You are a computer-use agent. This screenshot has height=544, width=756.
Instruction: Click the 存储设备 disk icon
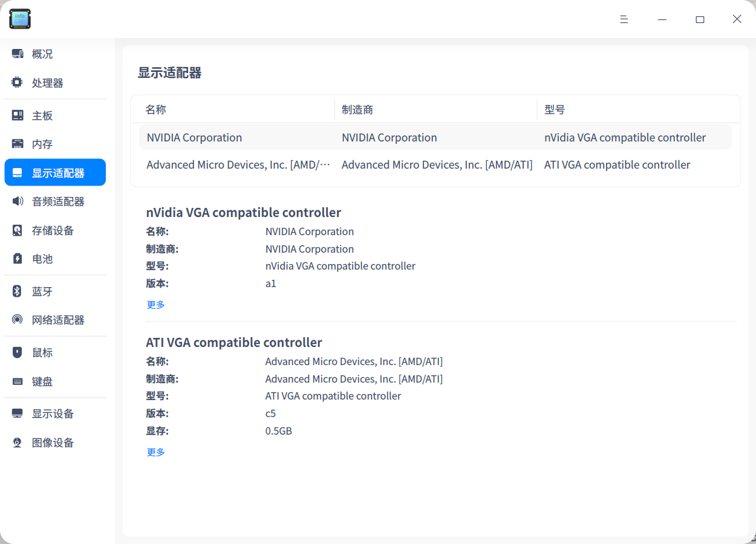coord(18,230)
